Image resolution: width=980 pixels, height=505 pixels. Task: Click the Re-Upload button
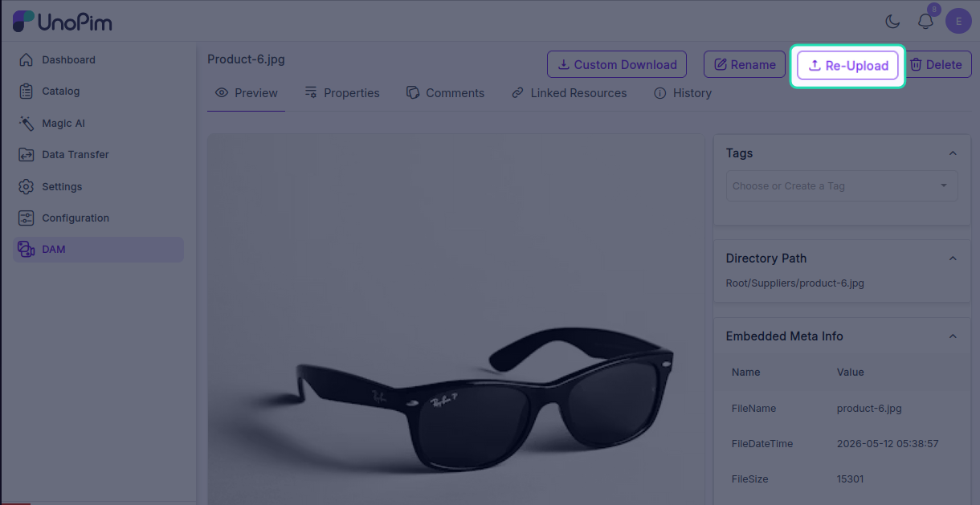point(848,66)
